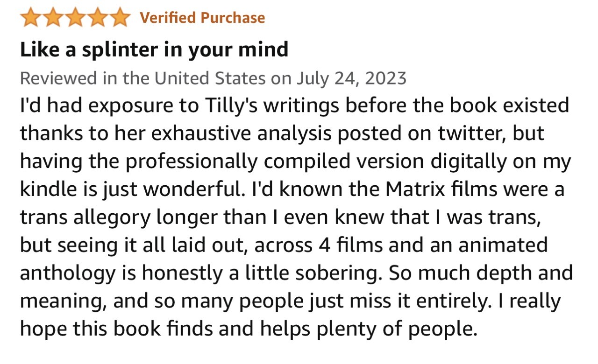598x364 pixels.
Task: Click the first orange rating star
Action: pyautogui.click(x=31, y=18)
